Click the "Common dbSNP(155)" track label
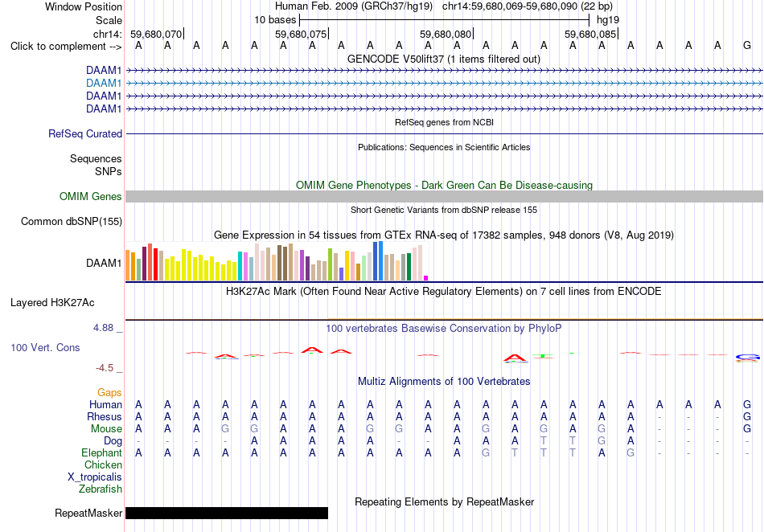764x532 pixels. click(x=72, y=222)
